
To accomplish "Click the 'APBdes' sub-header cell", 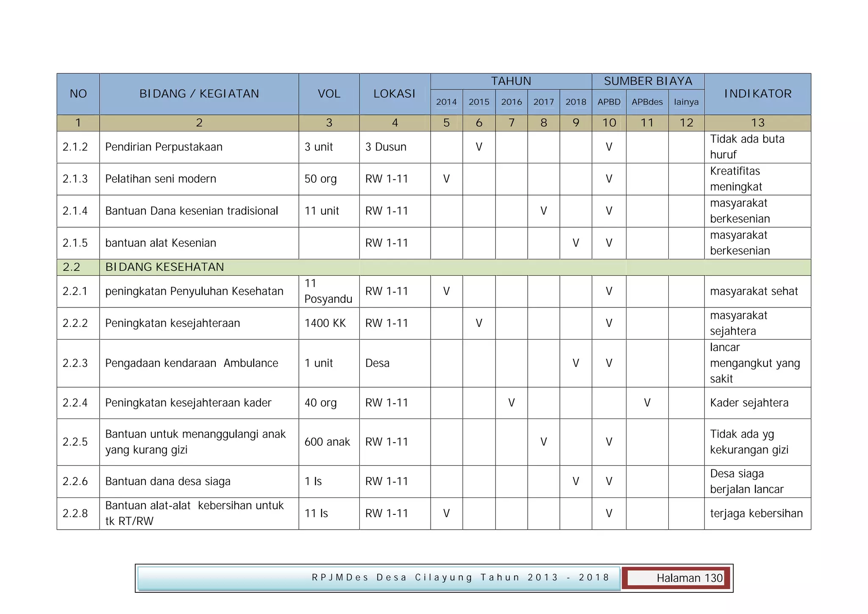I will point(647,102).
